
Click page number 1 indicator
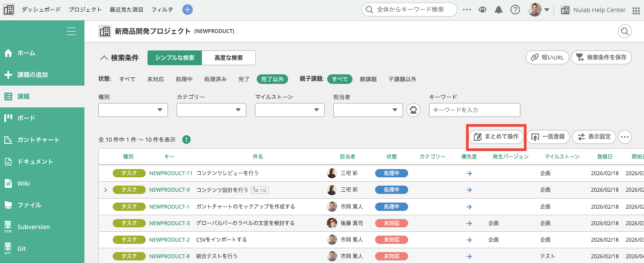[186, 140]
